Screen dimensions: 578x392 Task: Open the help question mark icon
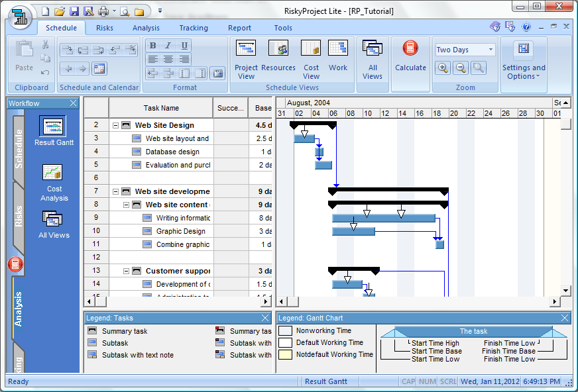526,26
